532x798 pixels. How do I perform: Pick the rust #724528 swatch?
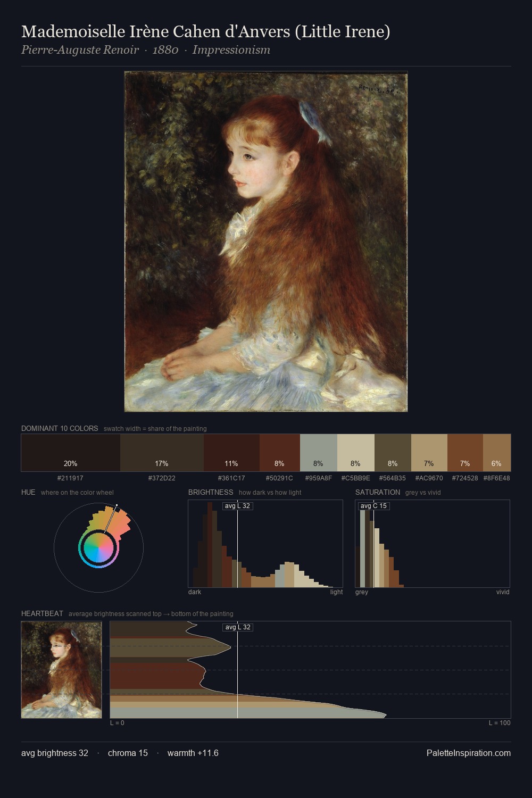pyautogui.click(x=465, y=453)
